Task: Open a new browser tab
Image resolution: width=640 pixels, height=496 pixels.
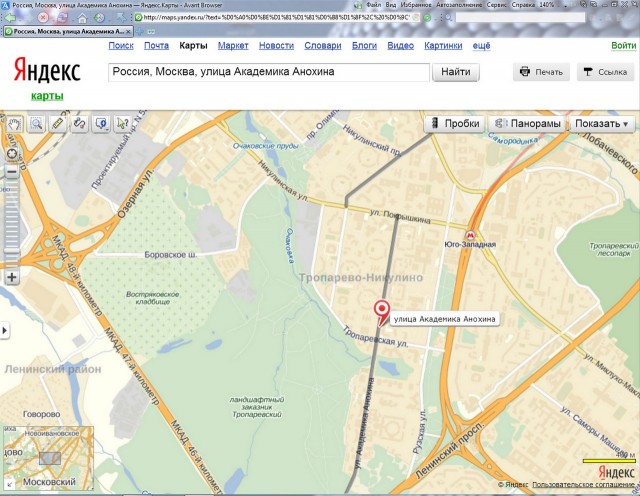Action: point(140,31)
